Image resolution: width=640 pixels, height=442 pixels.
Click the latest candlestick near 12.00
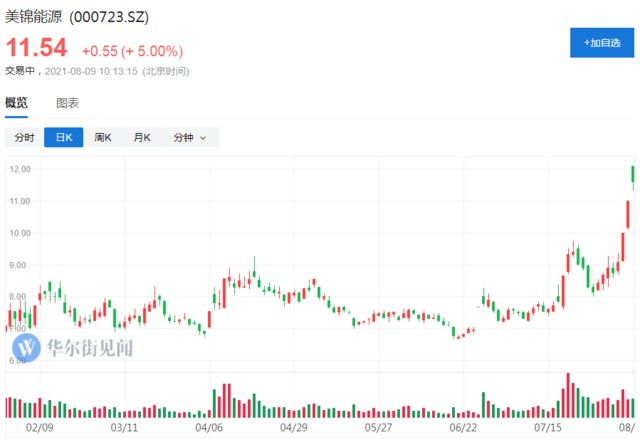pyautogui.click(x=633, y=175)
